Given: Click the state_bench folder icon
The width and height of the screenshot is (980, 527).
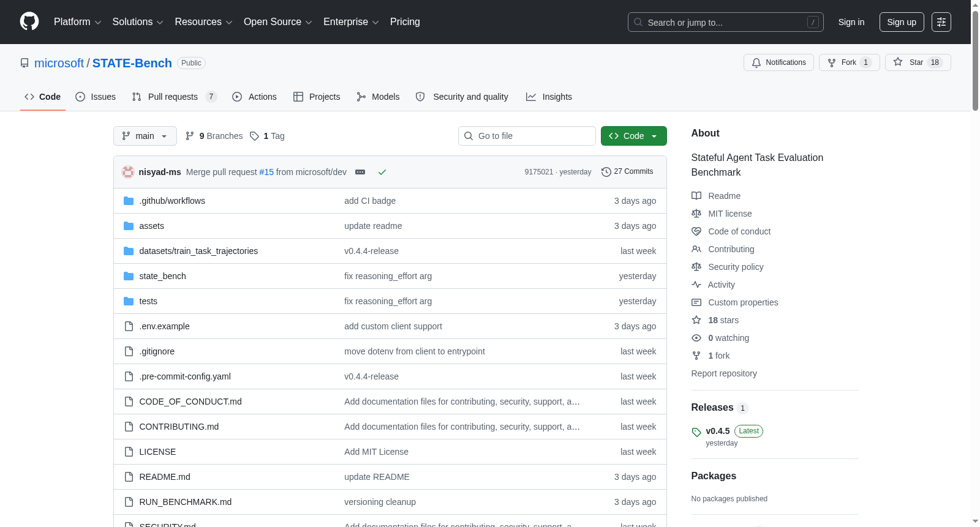Looking at the screenshot, I should (x=129, y=276).
